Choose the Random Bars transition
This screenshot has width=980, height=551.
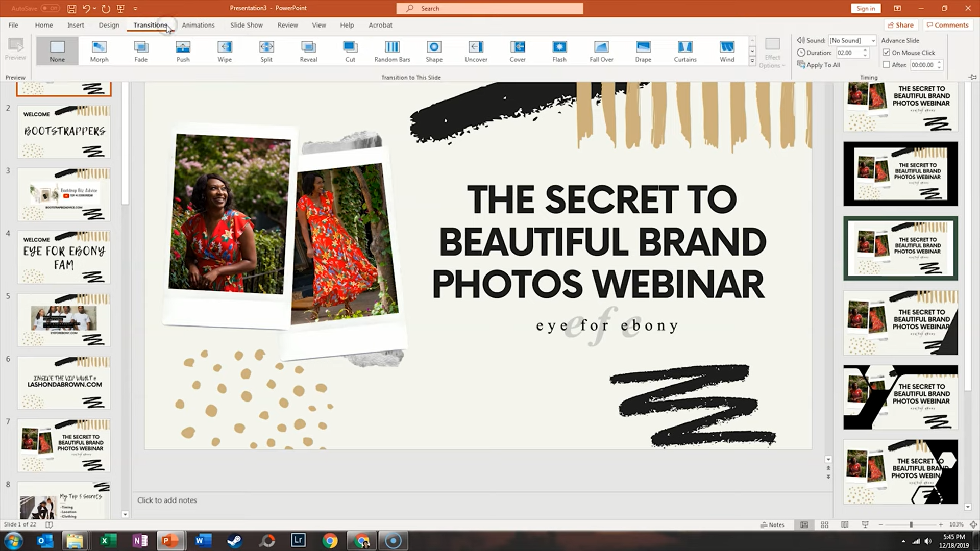click(x=391, y=51)
